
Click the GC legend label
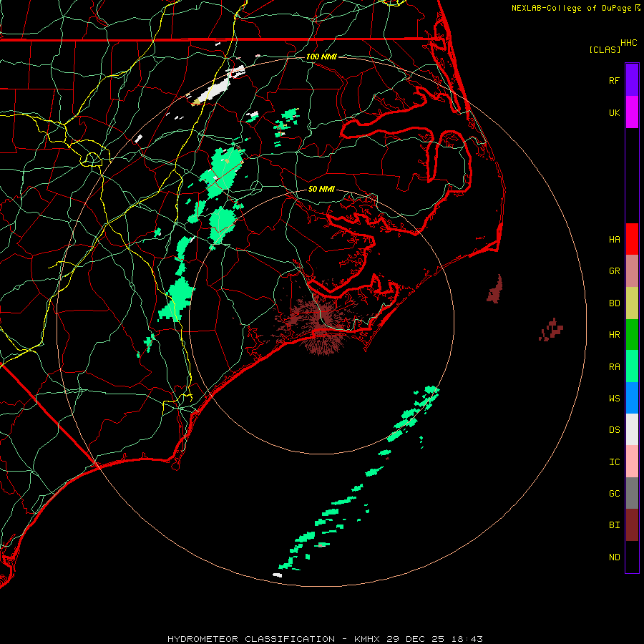point(614,494)
